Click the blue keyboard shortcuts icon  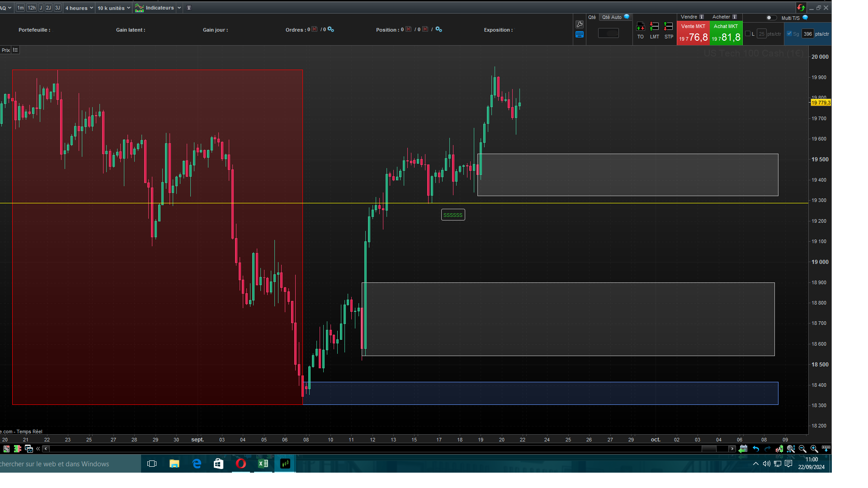tap(580, 35)
